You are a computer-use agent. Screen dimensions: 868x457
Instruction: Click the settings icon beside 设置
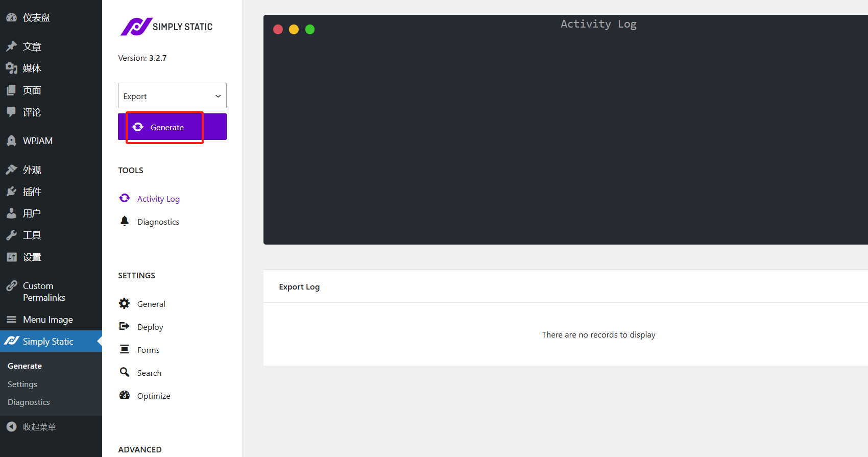(x=11, y=257)
